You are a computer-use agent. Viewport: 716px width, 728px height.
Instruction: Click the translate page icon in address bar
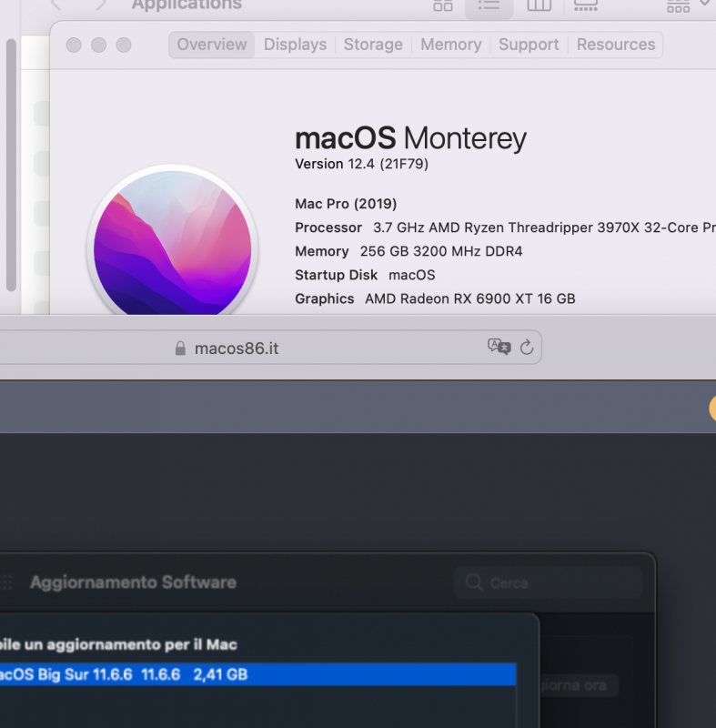(499, 347)
